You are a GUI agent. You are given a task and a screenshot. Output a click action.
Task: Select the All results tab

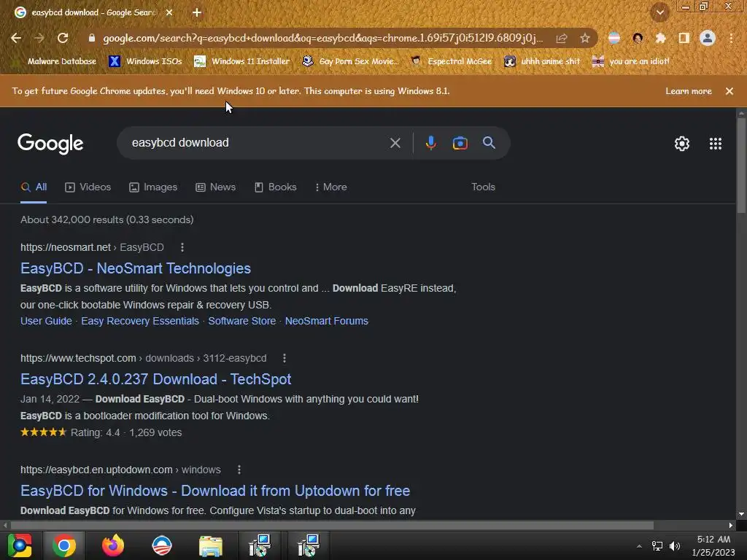click(34, 187)
